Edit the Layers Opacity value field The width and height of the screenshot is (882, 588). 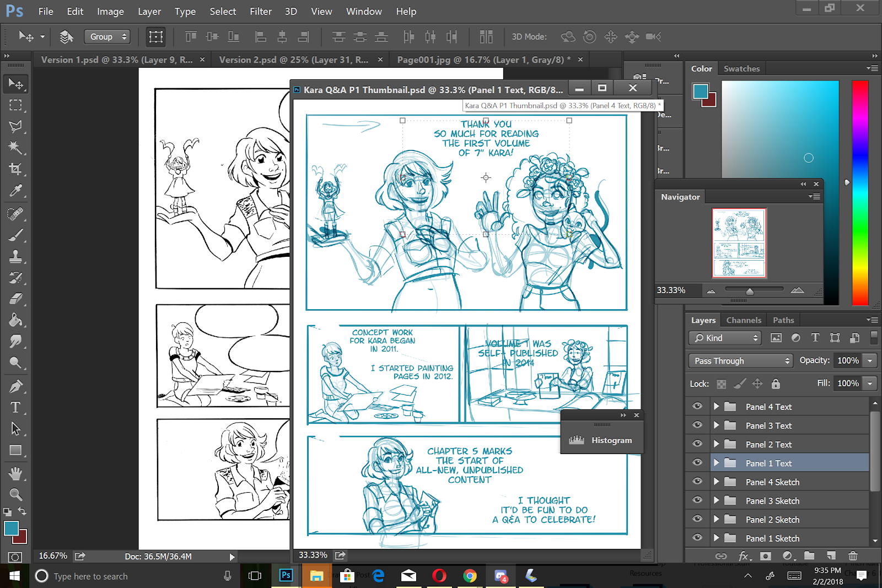[x=848, y=360]
